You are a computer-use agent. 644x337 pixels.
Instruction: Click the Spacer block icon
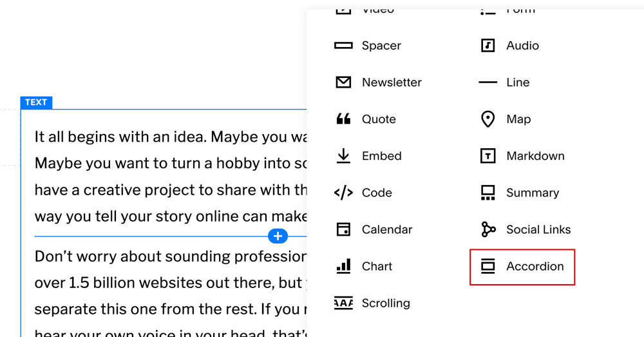pyautogui.click(x=343, y=46)
